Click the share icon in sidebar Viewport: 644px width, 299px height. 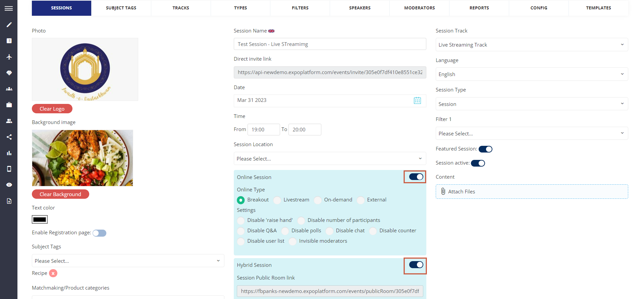click(9, 137)
